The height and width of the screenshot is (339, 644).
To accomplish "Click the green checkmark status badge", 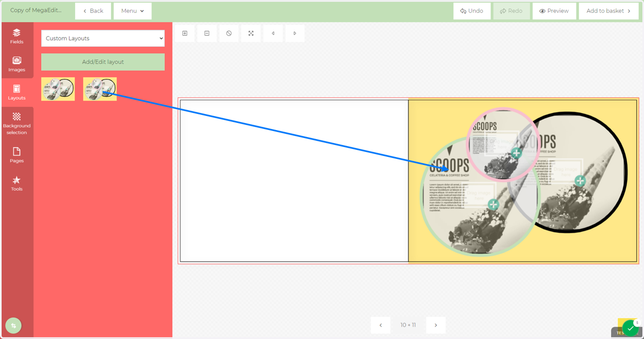I will (x=630, y=328).
